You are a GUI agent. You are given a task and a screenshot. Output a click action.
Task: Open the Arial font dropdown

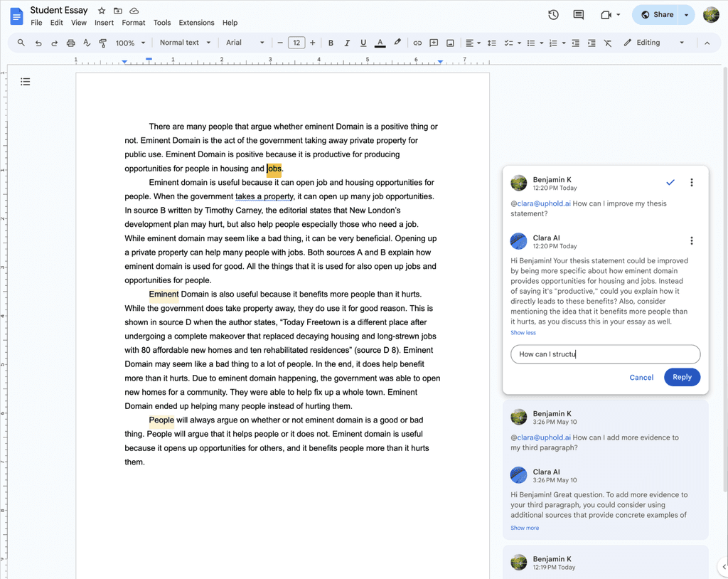point(245,42)
